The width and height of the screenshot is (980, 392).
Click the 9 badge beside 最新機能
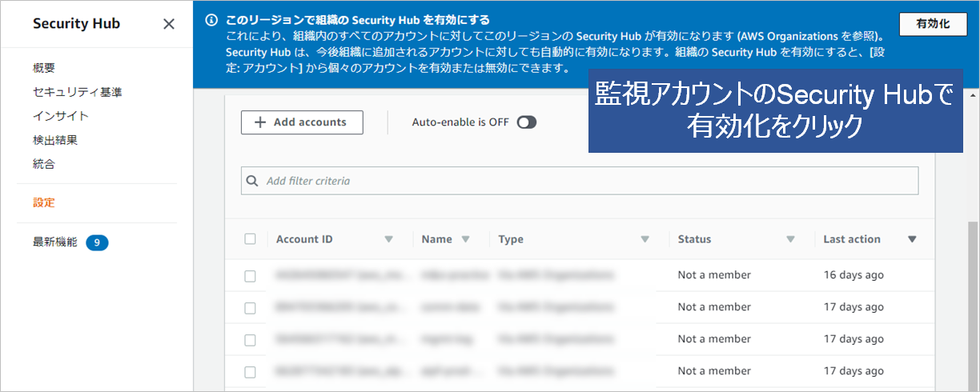coord(97,242)
